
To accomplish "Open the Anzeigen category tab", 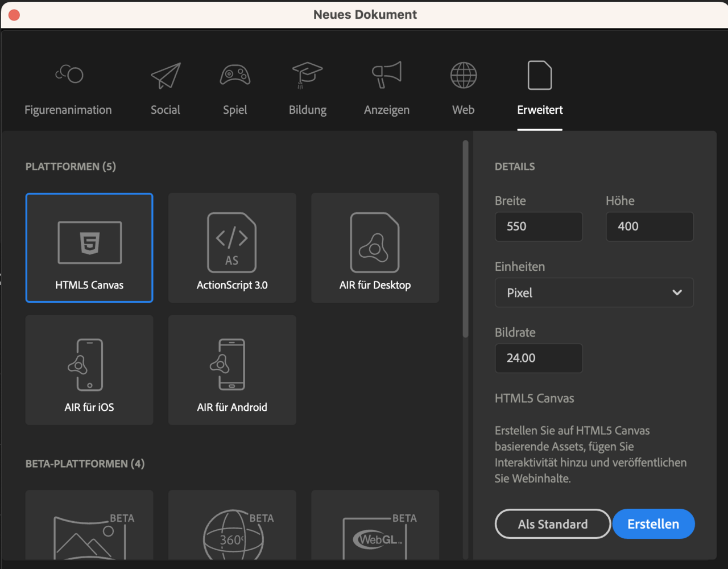I will tap(387, 88).
